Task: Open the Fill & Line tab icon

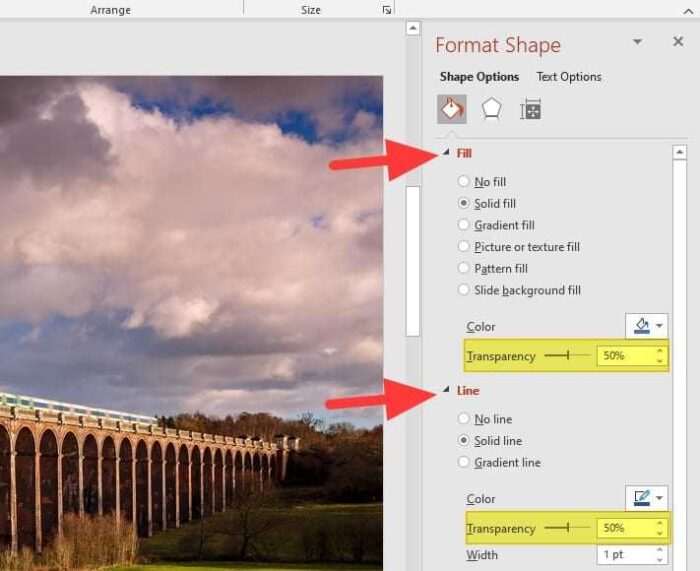Action: click(x=452, y=109)
